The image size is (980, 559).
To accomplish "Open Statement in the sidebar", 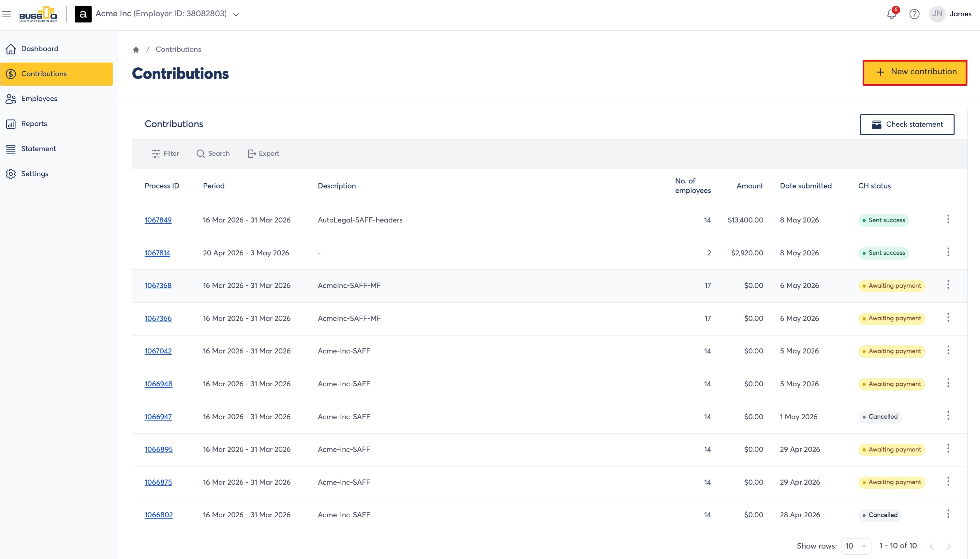I will pyautogui.click(x=56, y=149).
